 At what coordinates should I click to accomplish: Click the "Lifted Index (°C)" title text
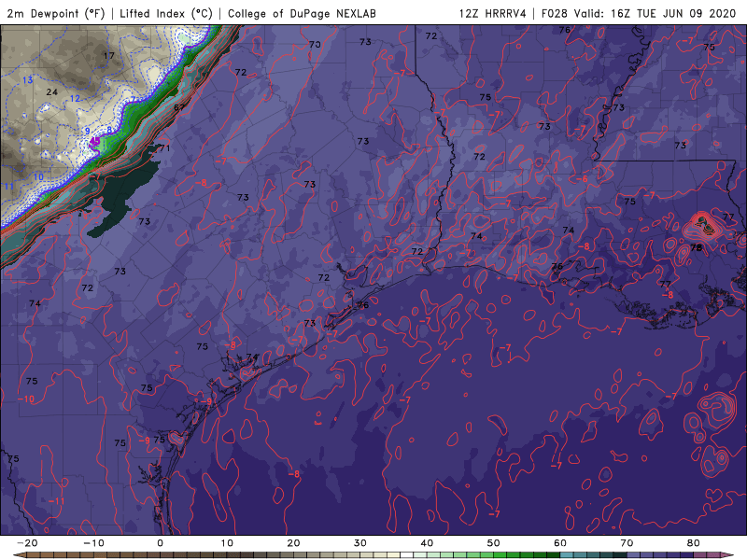166,13
